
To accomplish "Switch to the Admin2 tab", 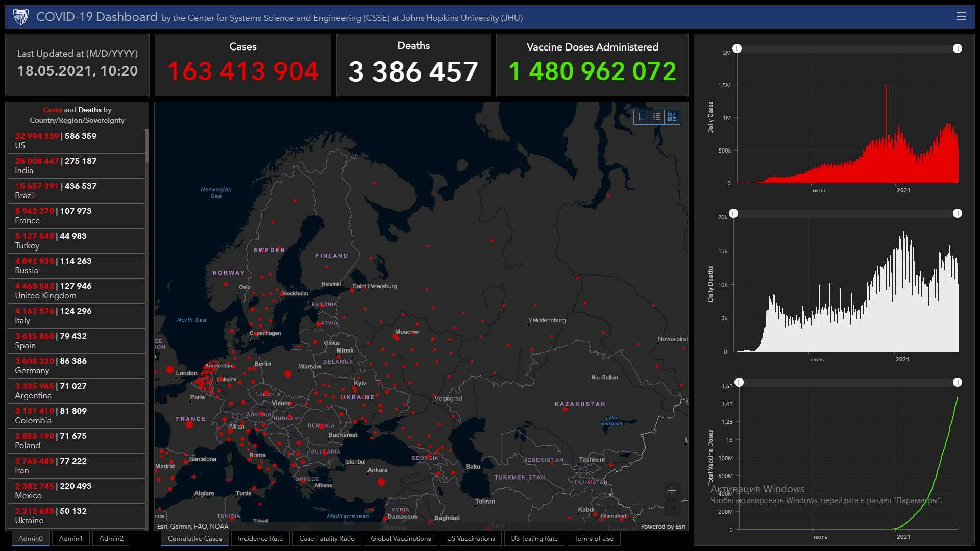I will [111, 538].
